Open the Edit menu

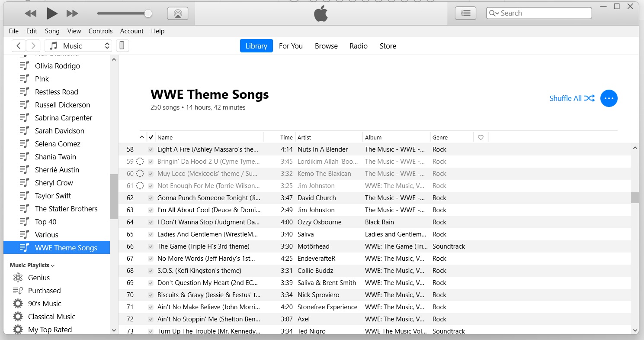click(x=32, y=31)
